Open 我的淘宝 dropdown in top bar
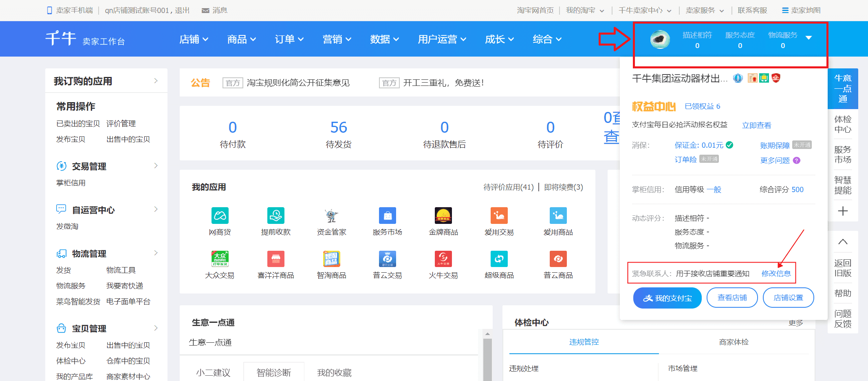The height and width of the screenshot is (381, 868). (x=585, y=10)
